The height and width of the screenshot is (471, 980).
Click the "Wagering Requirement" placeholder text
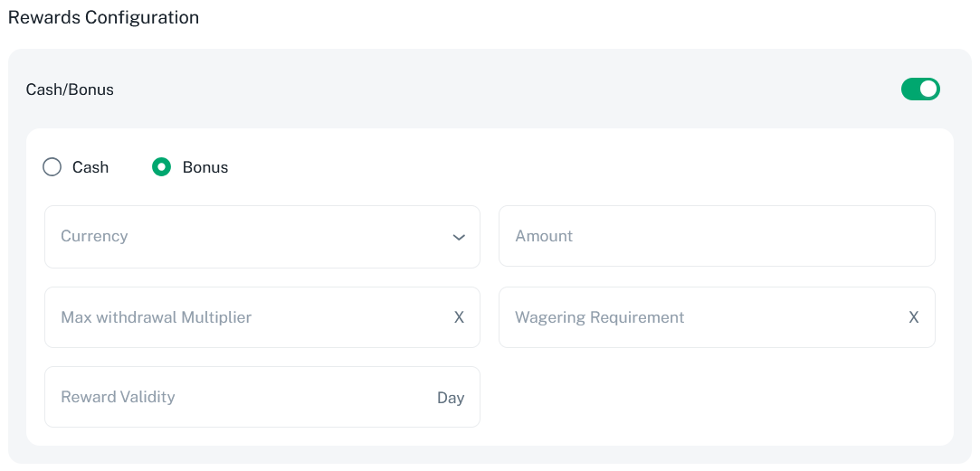click(599, 317)
